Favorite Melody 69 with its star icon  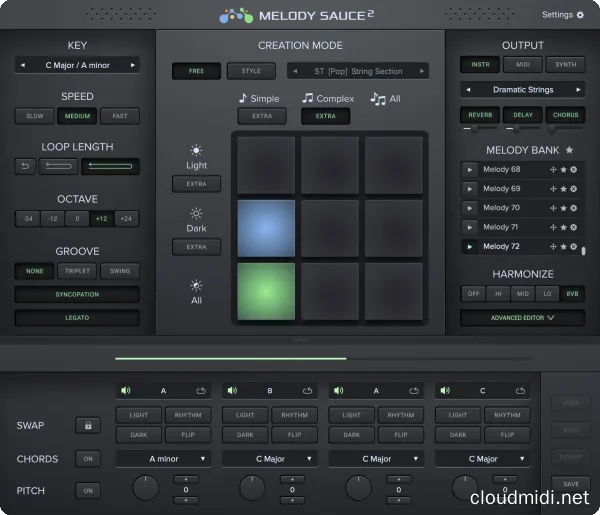pyautogui.click(x=563, y=189)
